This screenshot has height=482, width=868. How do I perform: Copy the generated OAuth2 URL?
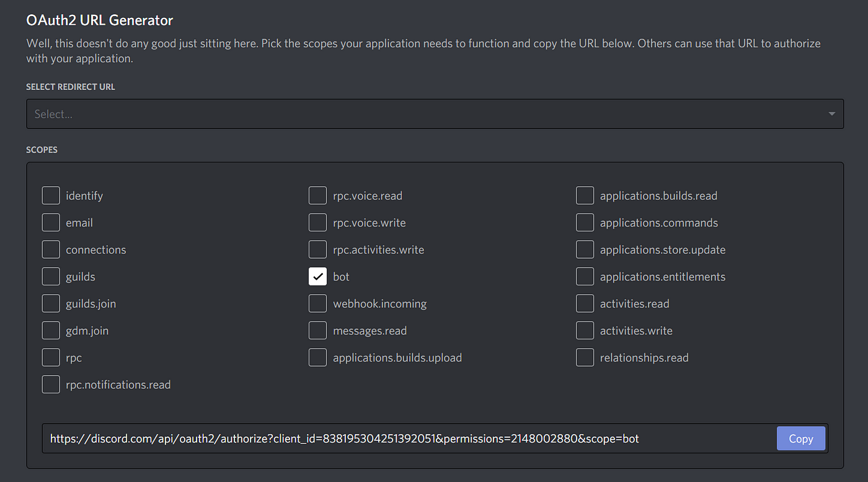pyautogui.click(x=800, y=439)
